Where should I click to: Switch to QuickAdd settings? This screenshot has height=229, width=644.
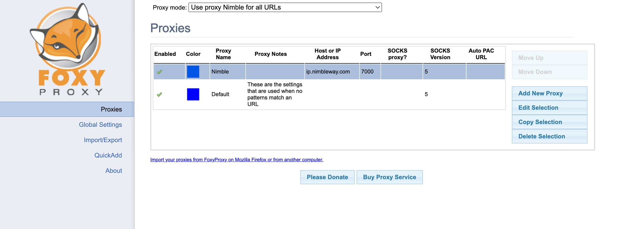pos(108,155)
